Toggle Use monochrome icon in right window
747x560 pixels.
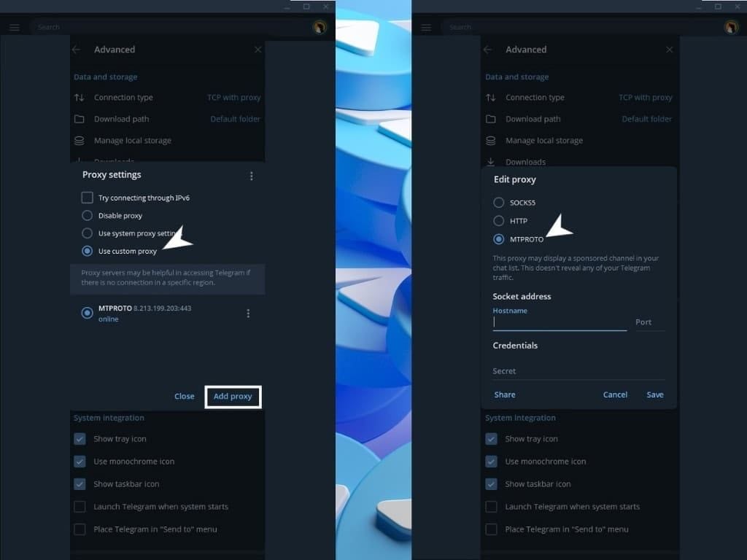tap(491, 462)
